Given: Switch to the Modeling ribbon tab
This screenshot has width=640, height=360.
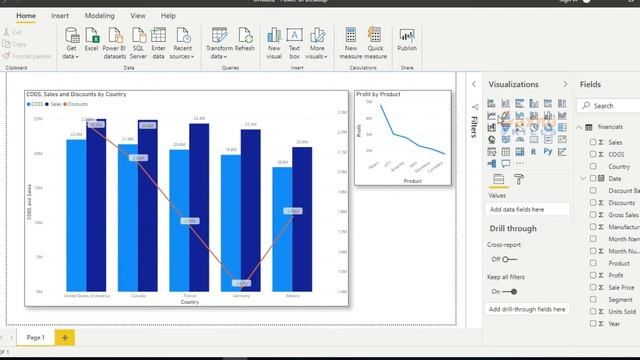Looking at the screenshot, I should tap(100, 16).
